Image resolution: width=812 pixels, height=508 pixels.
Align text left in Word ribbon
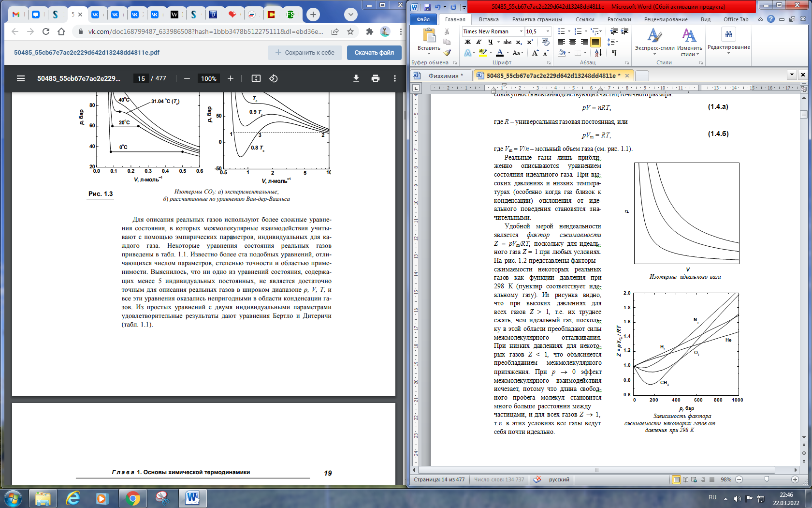click(562, 42)
